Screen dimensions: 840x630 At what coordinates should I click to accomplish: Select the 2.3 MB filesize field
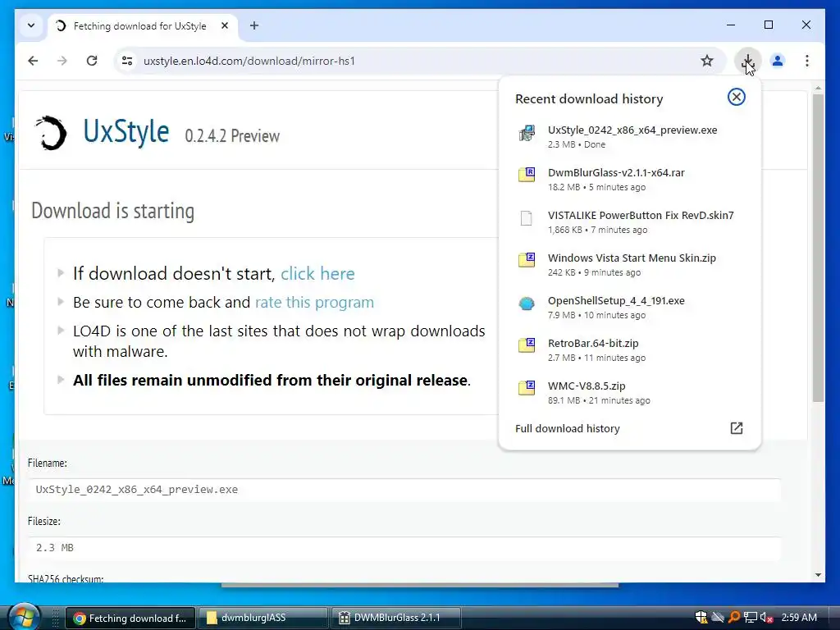click(x=404, y=548)
